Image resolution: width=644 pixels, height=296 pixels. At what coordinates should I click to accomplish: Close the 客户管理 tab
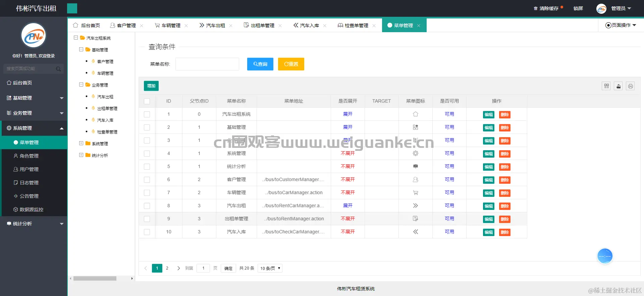(142, 25)
